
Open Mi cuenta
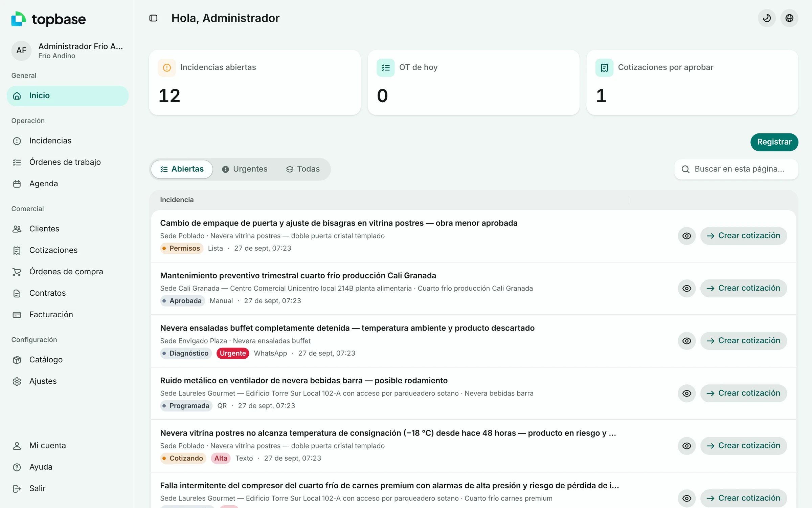[x=68, y=446]
